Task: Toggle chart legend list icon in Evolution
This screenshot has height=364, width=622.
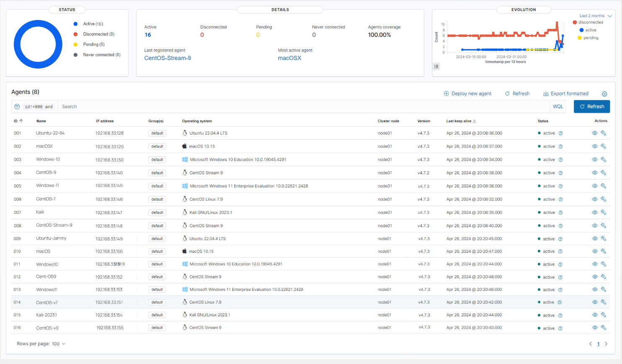Action: pyautogui.click(x=436, y=67)
